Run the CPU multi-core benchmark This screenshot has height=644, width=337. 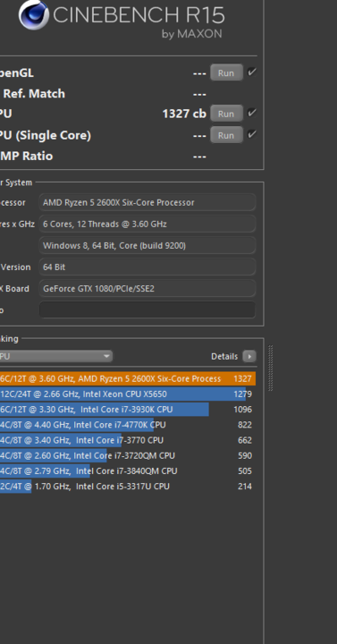(x=226, y=114)
